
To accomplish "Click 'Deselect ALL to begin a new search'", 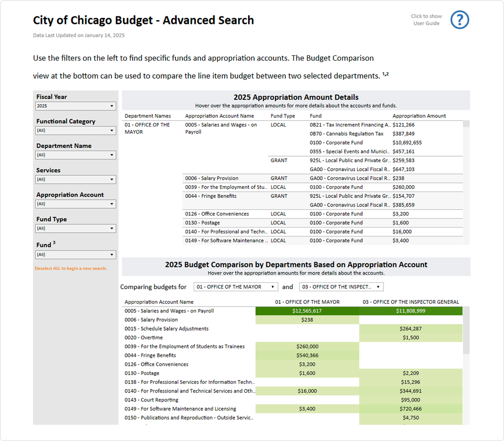I will pos(71,268).
